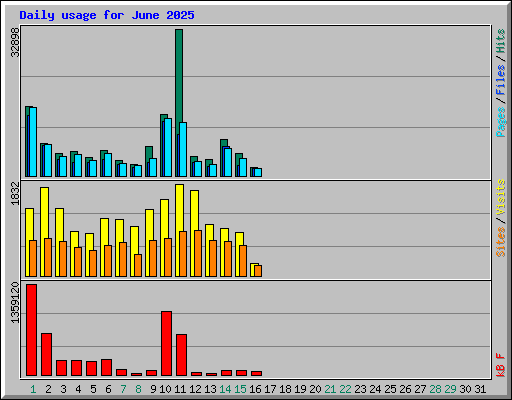Click the cyan Pages bar for day 14
Screen dimensions: 512x400
pos(228,162)
